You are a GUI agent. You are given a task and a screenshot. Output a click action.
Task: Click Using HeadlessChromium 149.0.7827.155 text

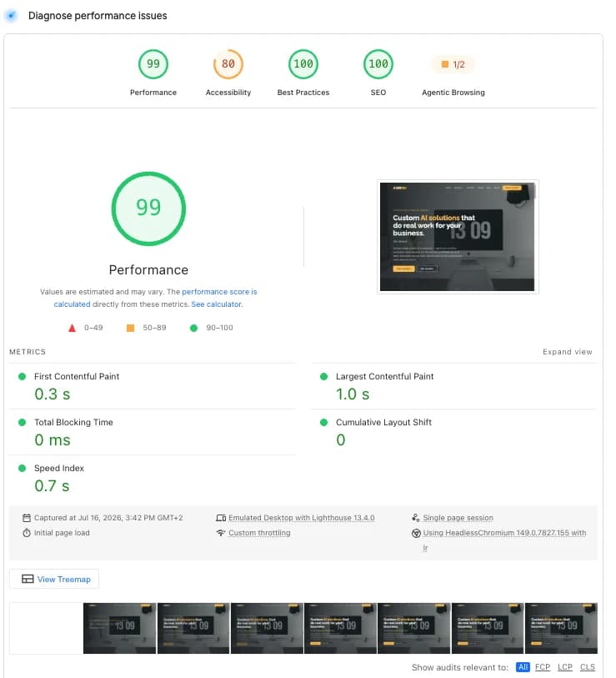(504, 533)
